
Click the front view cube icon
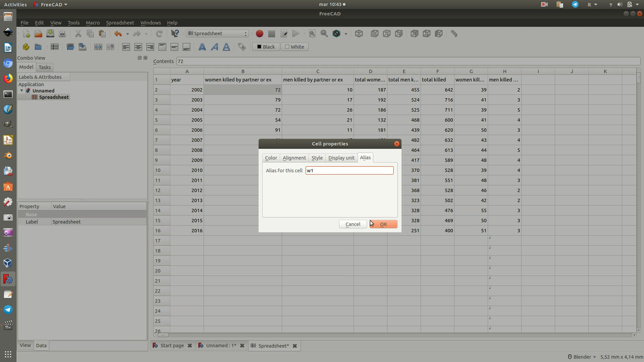[375, 34]
